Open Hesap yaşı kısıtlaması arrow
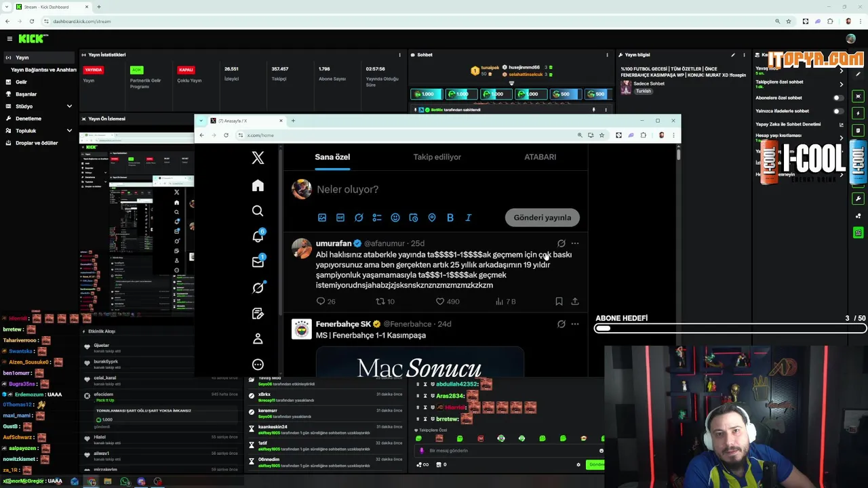 click(x=842, y=138)
